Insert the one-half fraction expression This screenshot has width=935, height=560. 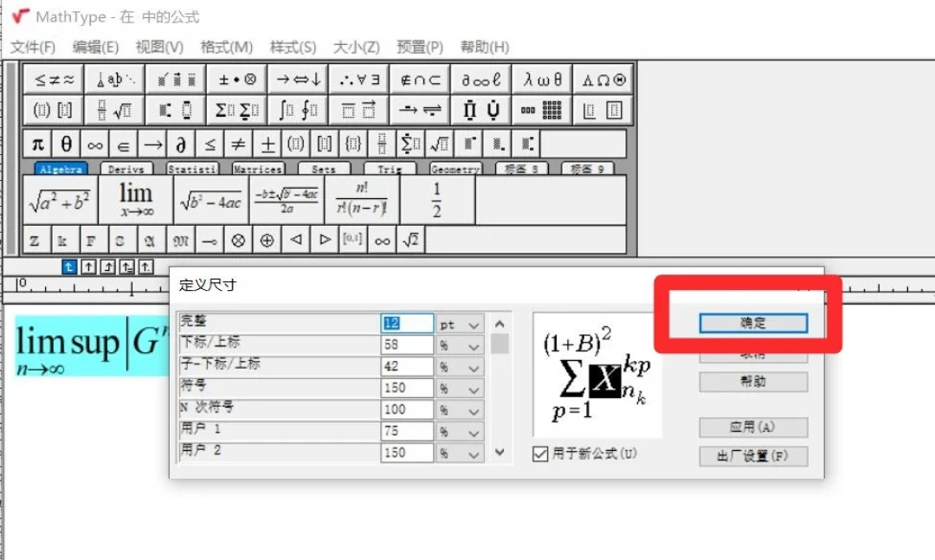coord(437,200)
